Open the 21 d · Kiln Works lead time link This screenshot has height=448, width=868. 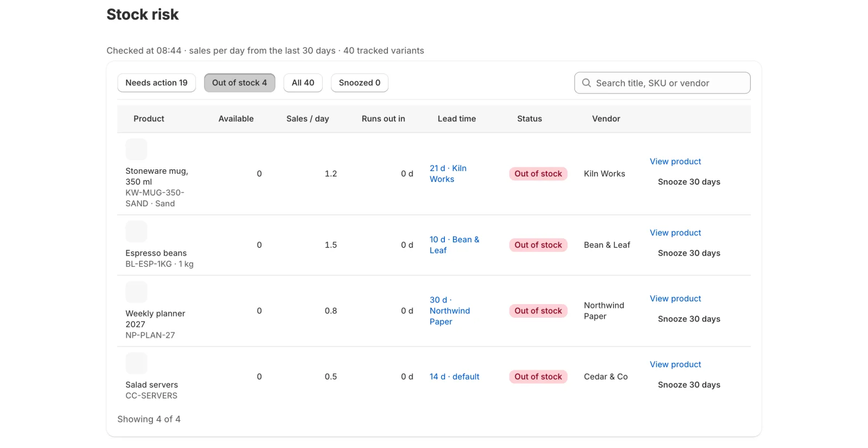click(x=448, y=174)
